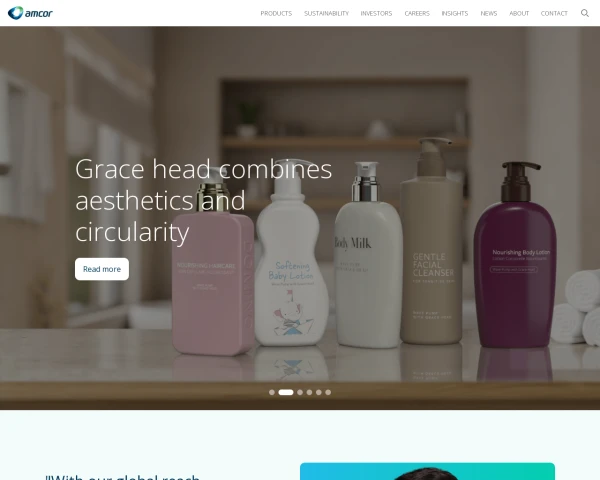
Task: Open the Products menu
Action: (x=276, y=13)
